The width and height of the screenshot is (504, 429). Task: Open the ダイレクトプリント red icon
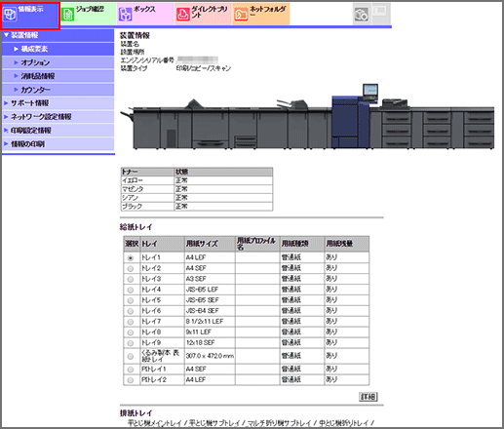(x=183, y=15)
